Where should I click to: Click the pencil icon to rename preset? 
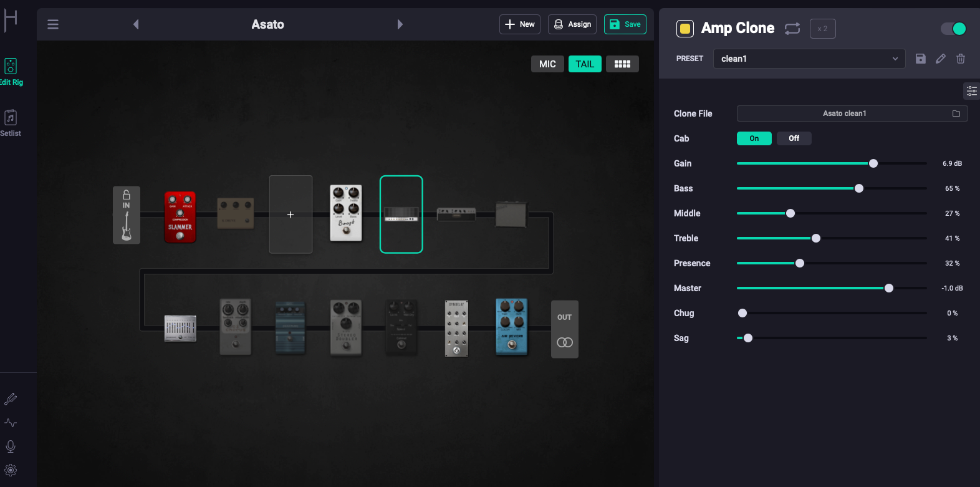tap(941, 59)
